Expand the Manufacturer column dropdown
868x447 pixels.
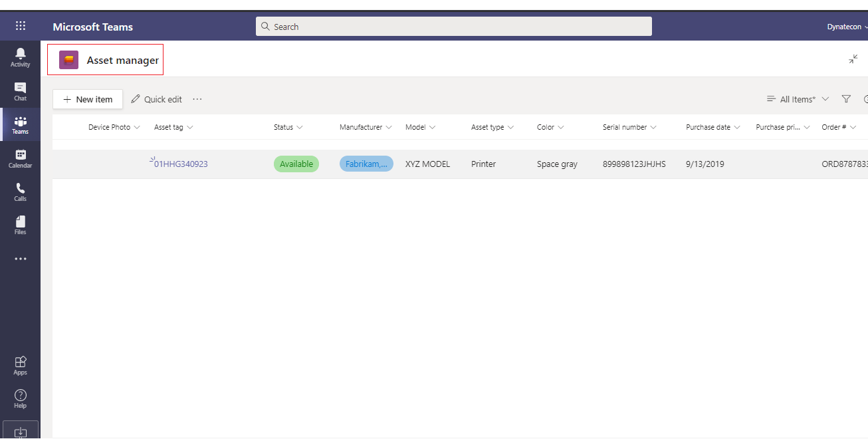tap(389, 127)
